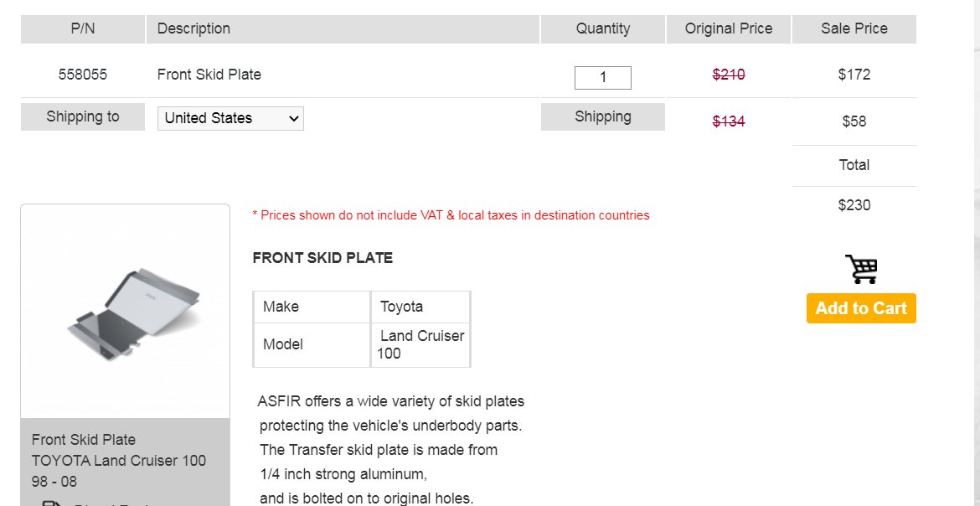
Task: Click the FRONT SKID PLATE heading
Action: [x=322, y=258]
